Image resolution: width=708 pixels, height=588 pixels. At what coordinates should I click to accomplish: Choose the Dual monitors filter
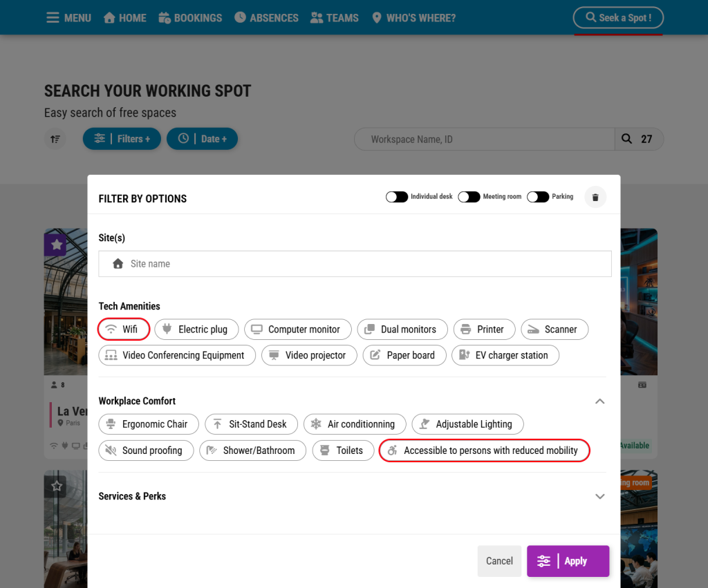click(x=402, y=330)
